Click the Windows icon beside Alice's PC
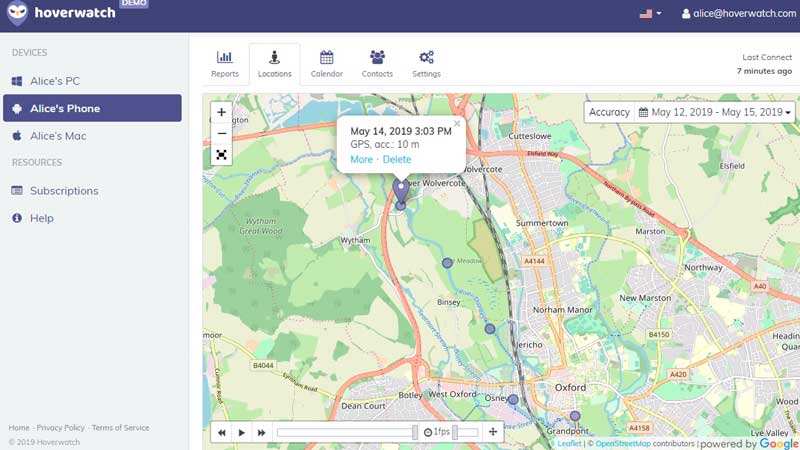 click(x=17, y=81)
